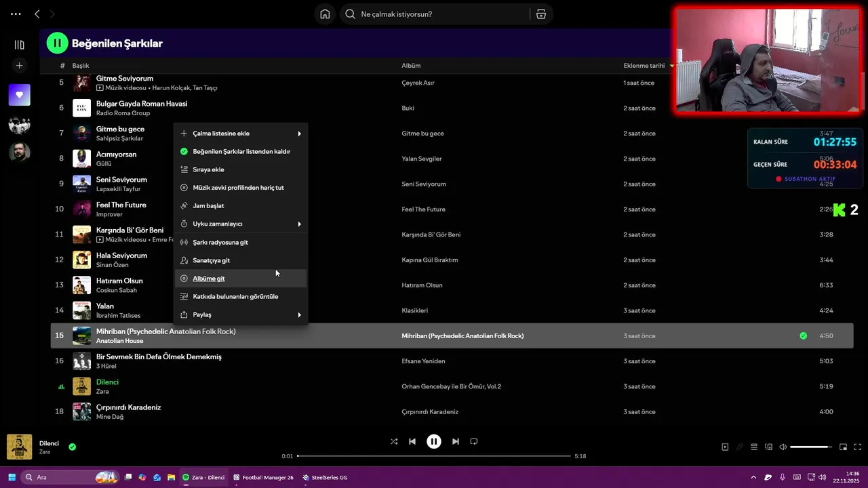Select Bir Sevmek Bin Defa Ölmek Demekmiş track
Image resolution: width=868 pixels, height=488 pixels.
coord(159,357)
